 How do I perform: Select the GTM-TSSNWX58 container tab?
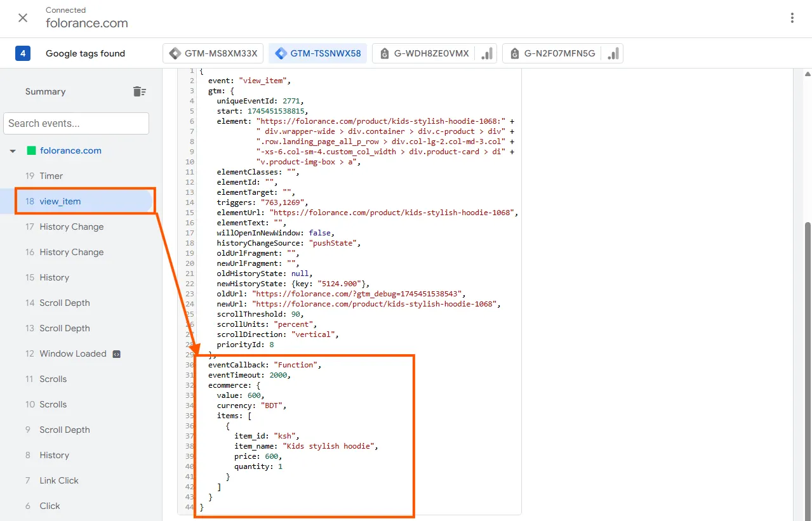click(318, 53)
